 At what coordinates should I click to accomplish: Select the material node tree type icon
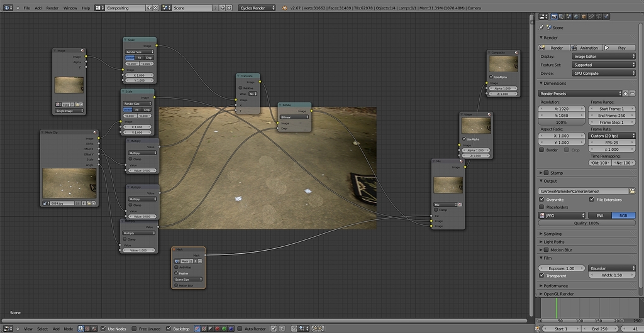[94, 329]
